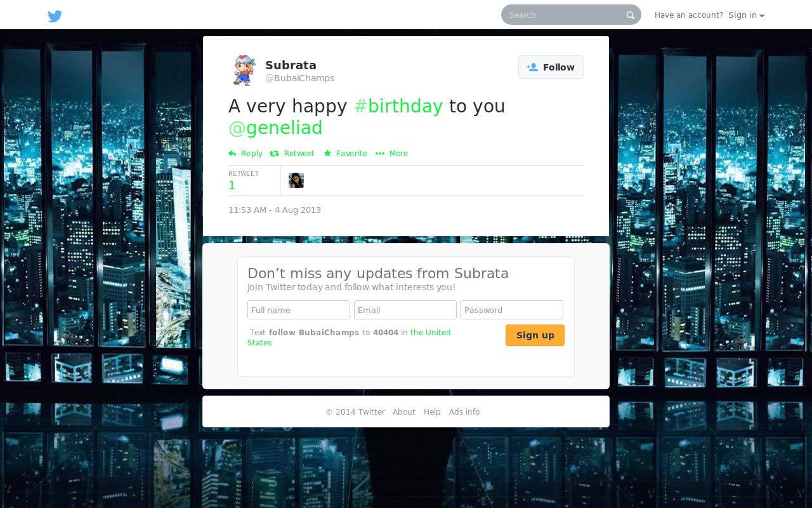The width and height of the screenshot is (812, 508).
Task: Click the Sign up button
Action: (535, 335)
